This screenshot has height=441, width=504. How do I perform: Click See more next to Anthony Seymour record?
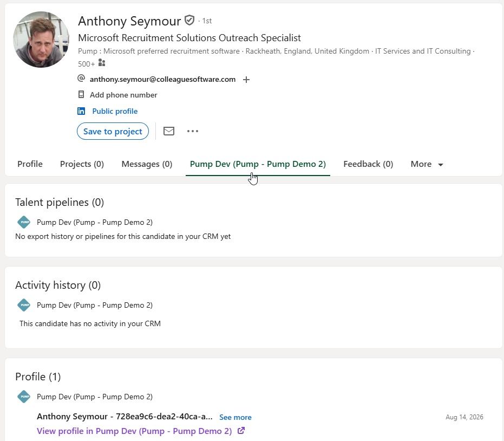235,417
